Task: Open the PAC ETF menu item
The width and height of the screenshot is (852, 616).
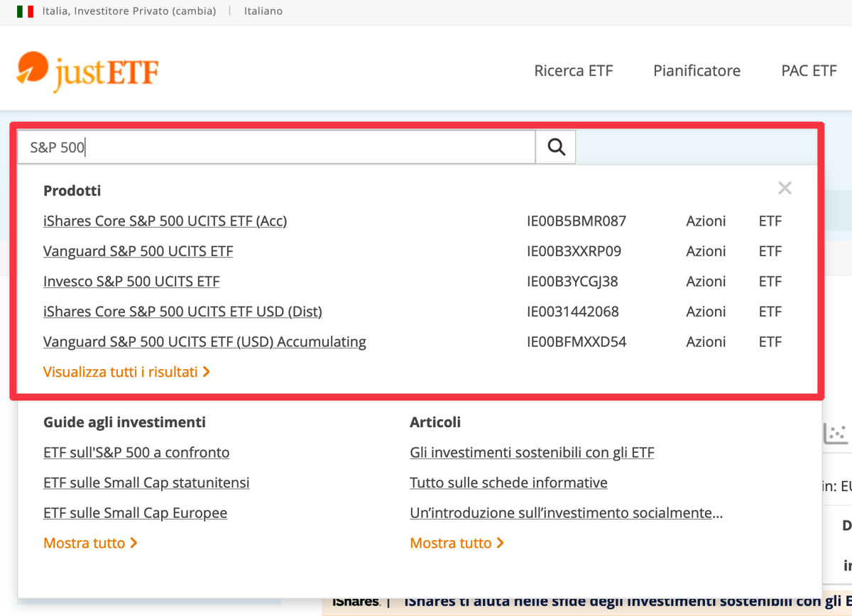Action: (809, 70)
